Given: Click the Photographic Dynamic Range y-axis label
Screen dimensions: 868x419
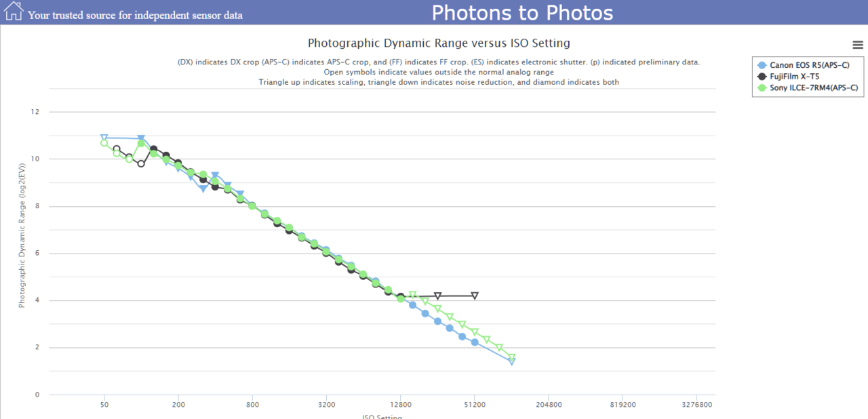Looking at the screenshot, I should tap(22, 235).
